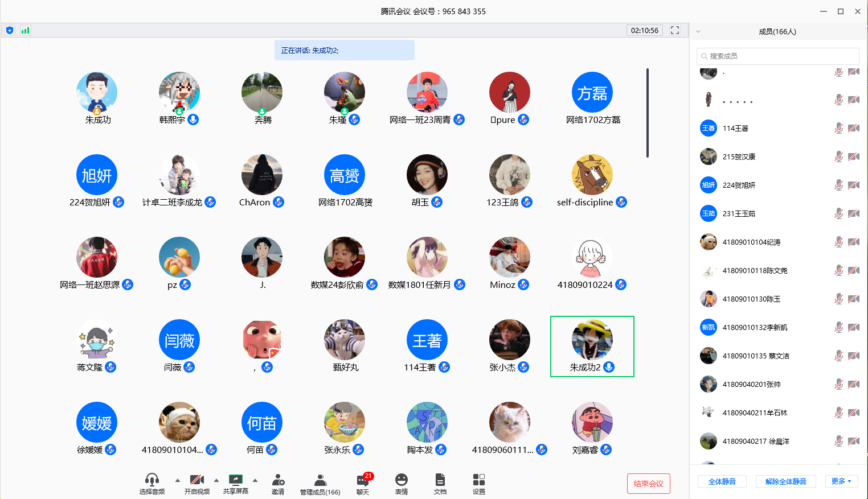Open the 表情 emoji reactions
This screenshot has width=868, height=499.
pos(402,482)
